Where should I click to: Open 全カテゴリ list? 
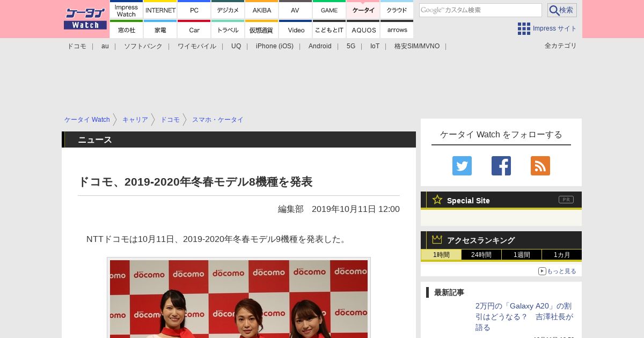560,46
